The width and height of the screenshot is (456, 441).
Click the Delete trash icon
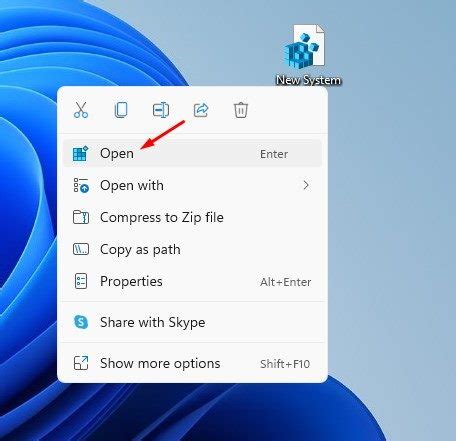pyautogui.click(x=241, y=110)
